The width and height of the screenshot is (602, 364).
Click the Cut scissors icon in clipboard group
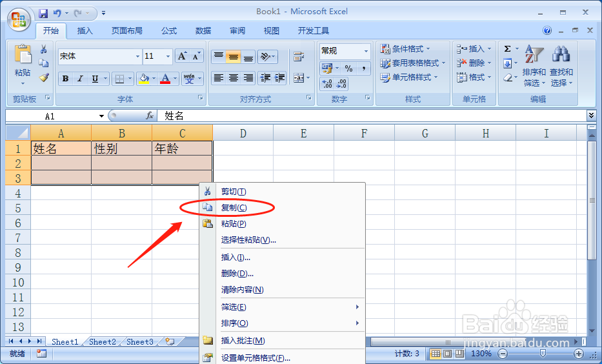click(44, 49)
